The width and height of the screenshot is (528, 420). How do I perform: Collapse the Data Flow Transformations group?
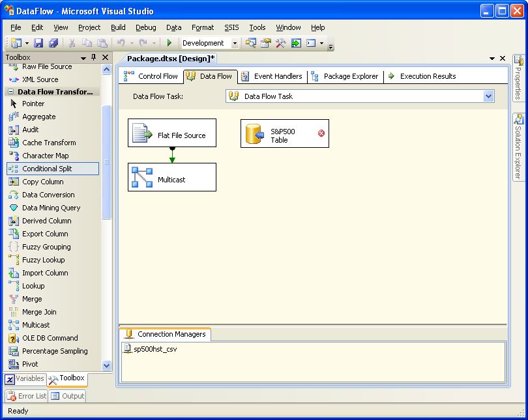tap(11, 91)
